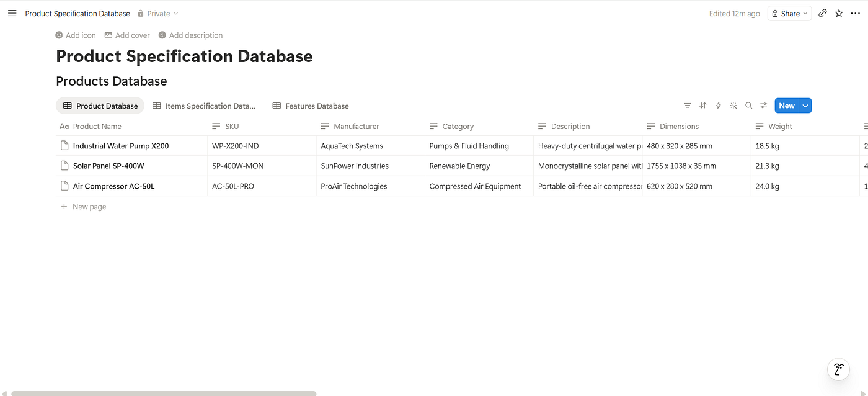Open the three-dot page options menu
The image size is (868, 396).
point(856,13)
